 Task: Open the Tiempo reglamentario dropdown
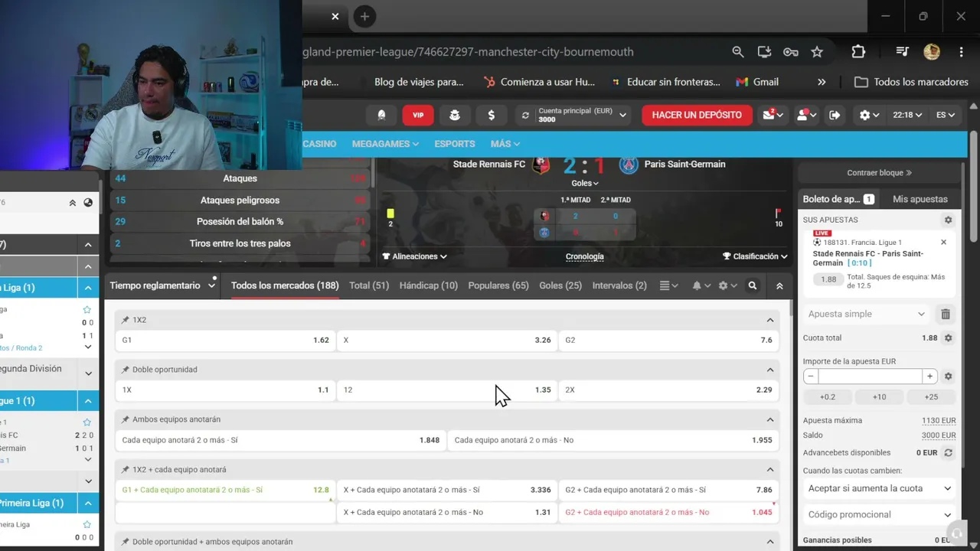162,285
